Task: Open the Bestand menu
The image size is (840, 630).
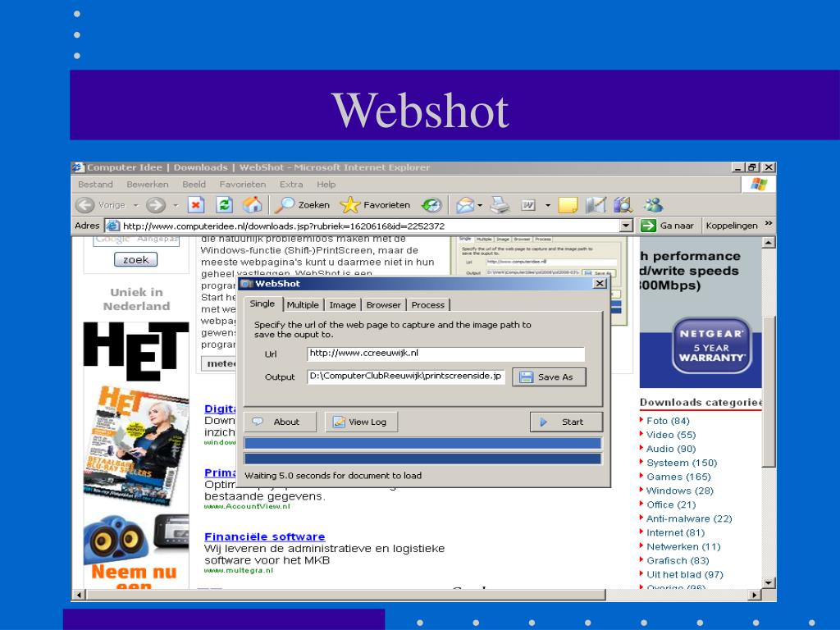Action: (95, 185)
